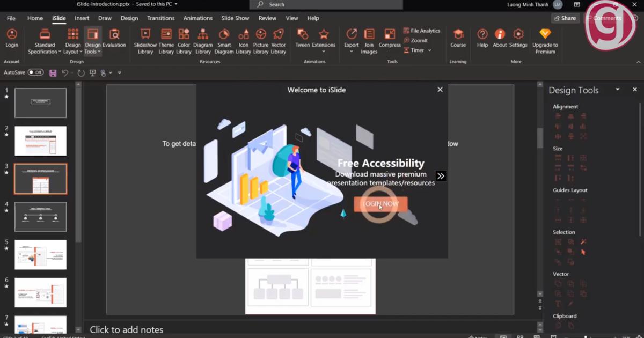Viewport: 644px width, 338px height.
Task: Open the Slide Show ribbon tab
Action: 235,18
